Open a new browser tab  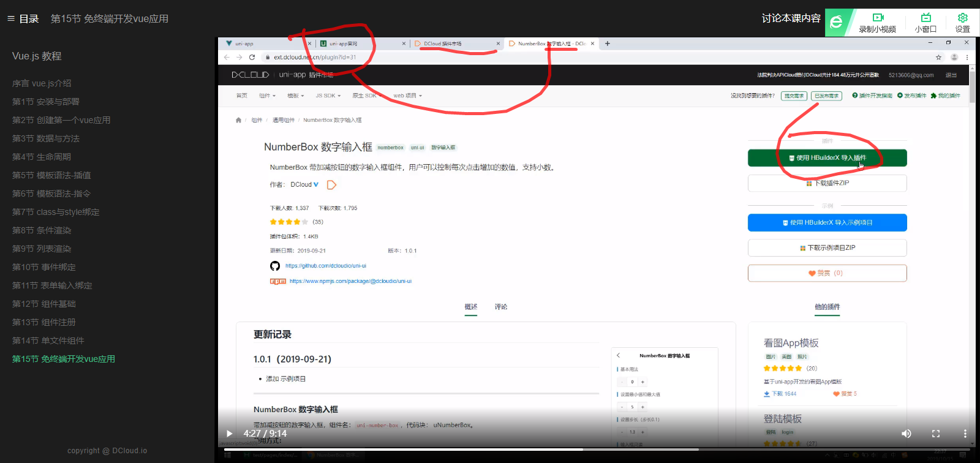608,43
